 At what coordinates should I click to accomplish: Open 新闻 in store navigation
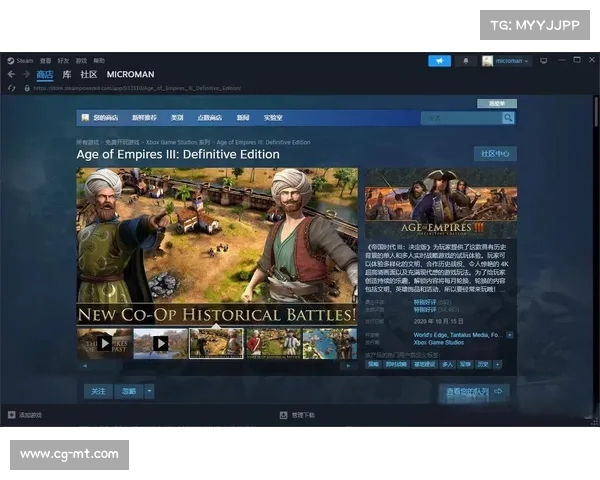[243, 118]
